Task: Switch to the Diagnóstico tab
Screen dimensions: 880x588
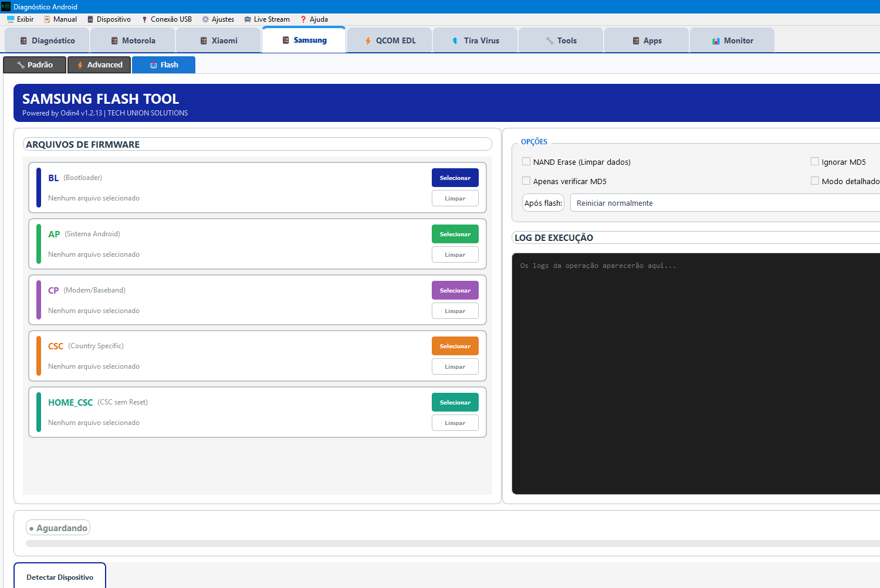Action: (47, 40)
